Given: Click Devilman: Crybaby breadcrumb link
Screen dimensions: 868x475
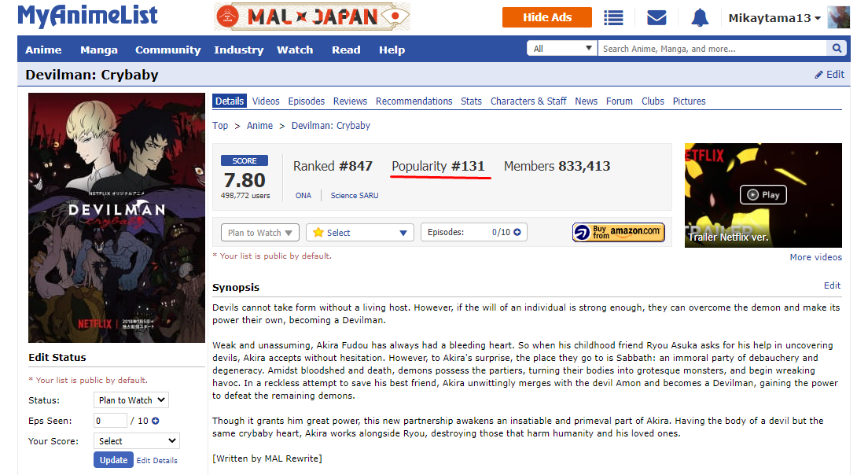Looking at the screenshot, I should [330, 126].
